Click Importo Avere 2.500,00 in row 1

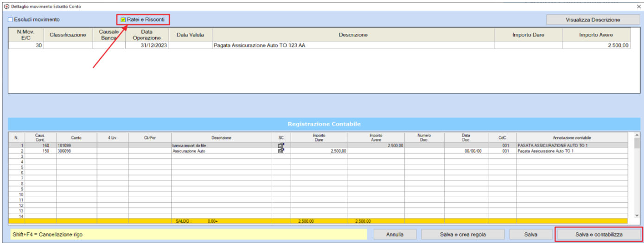pyautogui.click(x=376, y=145)
